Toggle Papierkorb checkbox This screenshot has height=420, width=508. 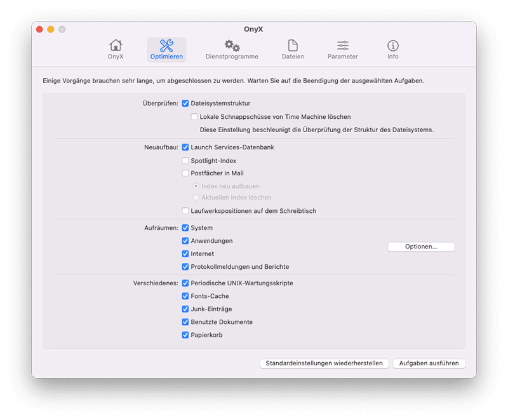click(x=185, y=335)
